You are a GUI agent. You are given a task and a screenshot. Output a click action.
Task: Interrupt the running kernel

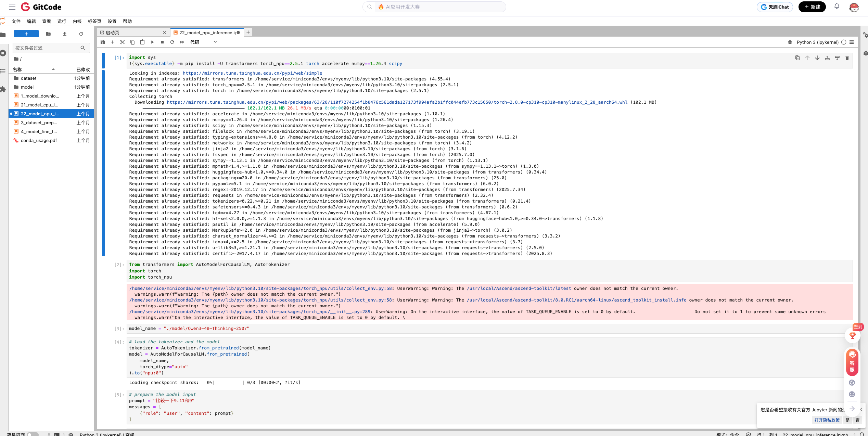pos(162,42)
